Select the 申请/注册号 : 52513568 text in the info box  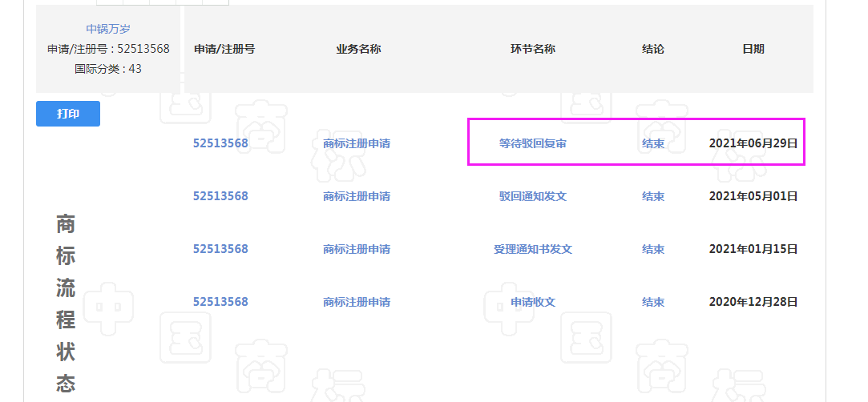point(108,49)
